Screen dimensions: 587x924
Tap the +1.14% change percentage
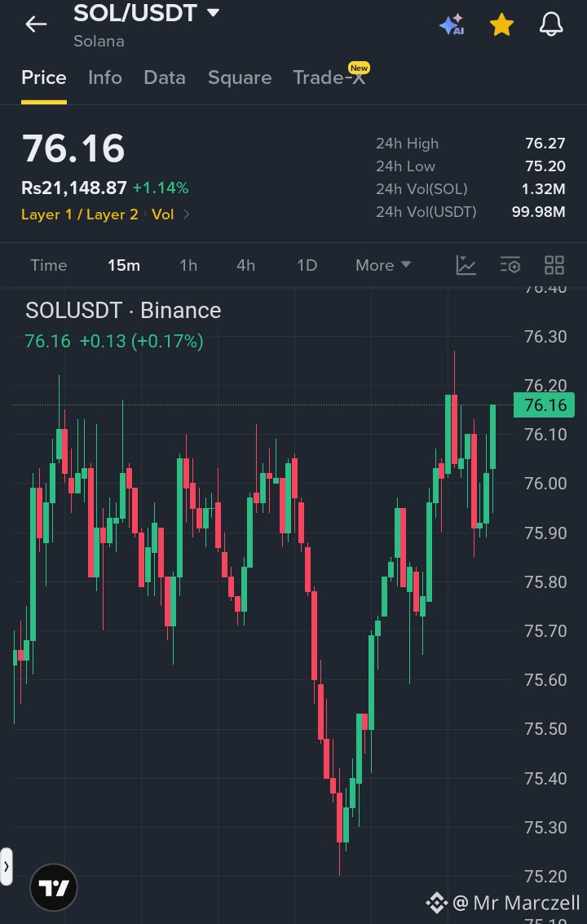point(161,188)
